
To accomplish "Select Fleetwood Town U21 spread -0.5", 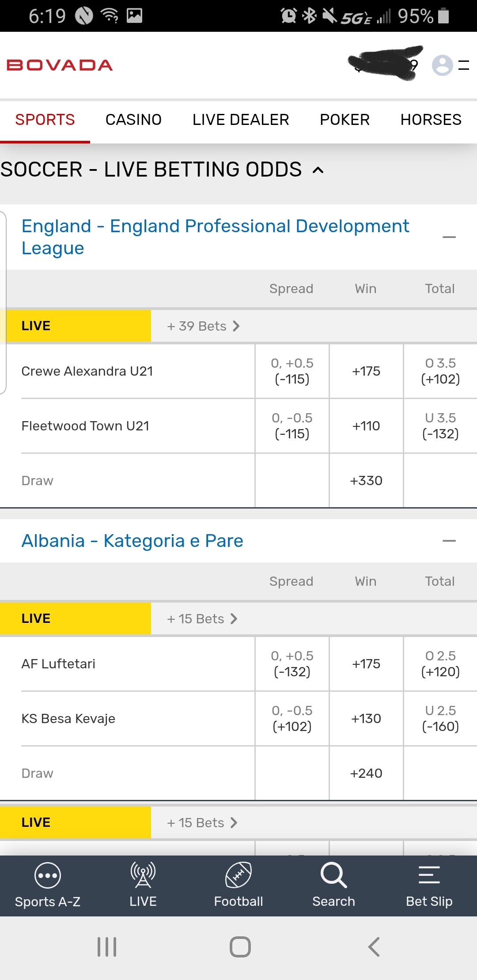I will (x=292, y=426).
